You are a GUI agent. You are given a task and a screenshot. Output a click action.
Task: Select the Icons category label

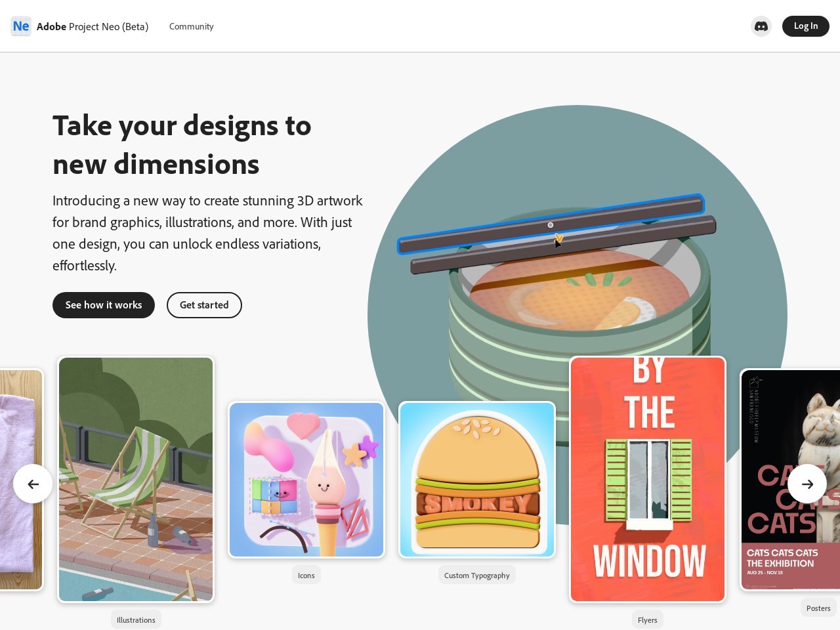point(306,575)
